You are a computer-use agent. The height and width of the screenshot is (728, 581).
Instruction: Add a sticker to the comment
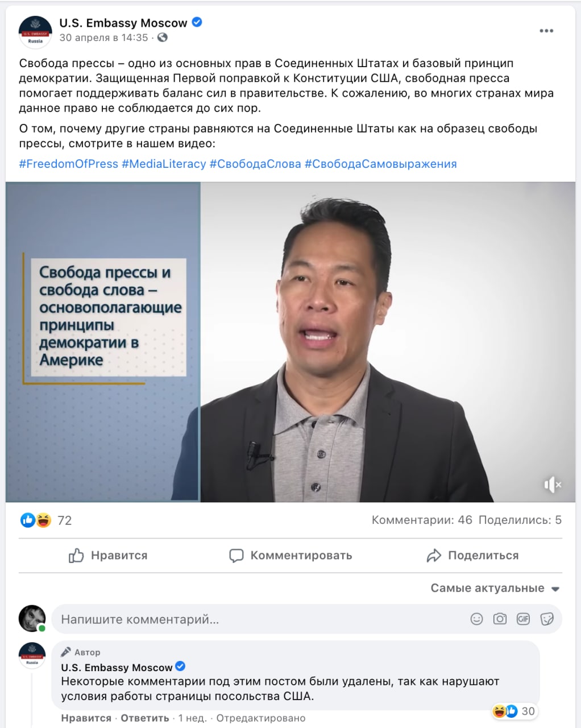[546, 619]
